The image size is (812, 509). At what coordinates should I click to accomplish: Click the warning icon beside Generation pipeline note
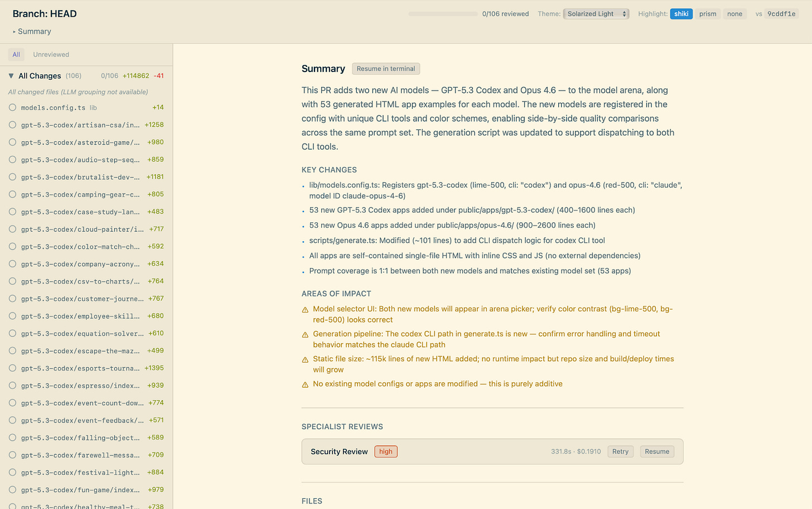coord(305,334)
